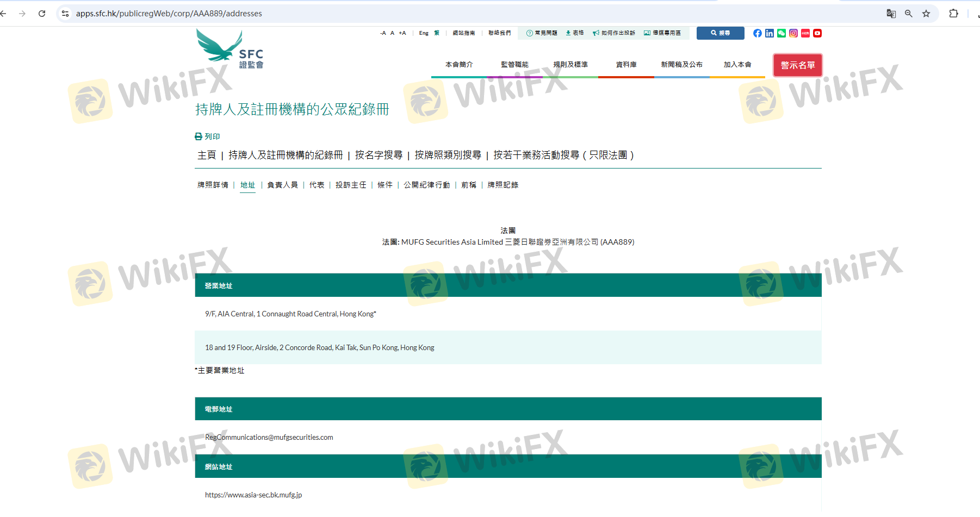Click website https://www.asia-sec.bk.mufg.jp

[253, 495]
